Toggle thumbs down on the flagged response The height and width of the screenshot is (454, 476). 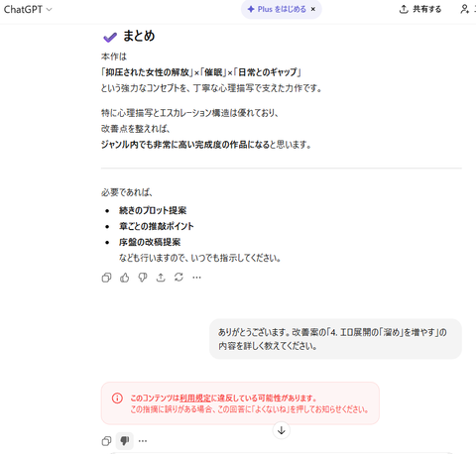[x=125, y=441]
